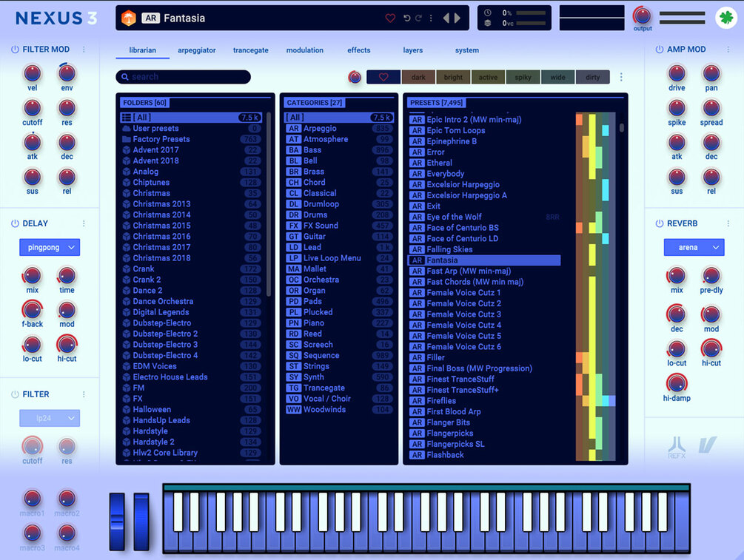Open the arena reverb type dropdown
Screen dimensions: 744x560
point(694,248)
